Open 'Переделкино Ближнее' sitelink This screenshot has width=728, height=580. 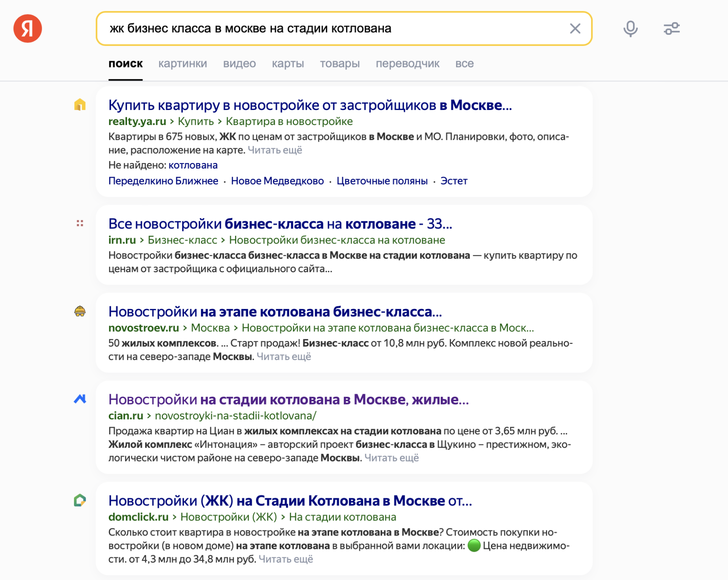(x=163, y=181)
